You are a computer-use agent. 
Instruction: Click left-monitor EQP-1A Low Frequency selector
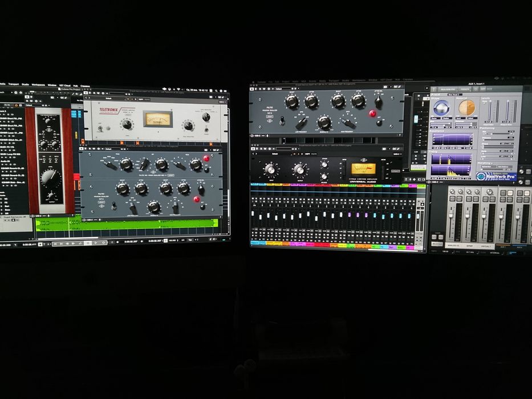(x=132, y=207)
